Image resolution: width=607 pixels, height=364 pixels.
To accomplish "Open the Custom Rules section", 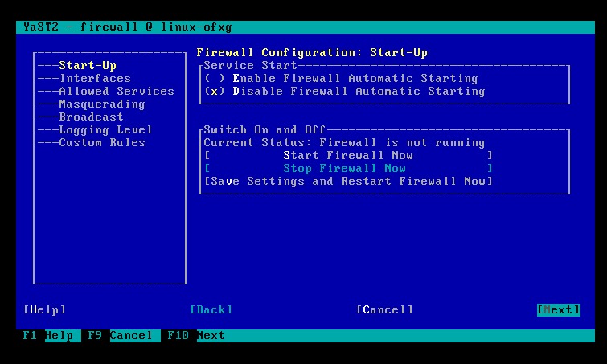I will tap(102, 142).
